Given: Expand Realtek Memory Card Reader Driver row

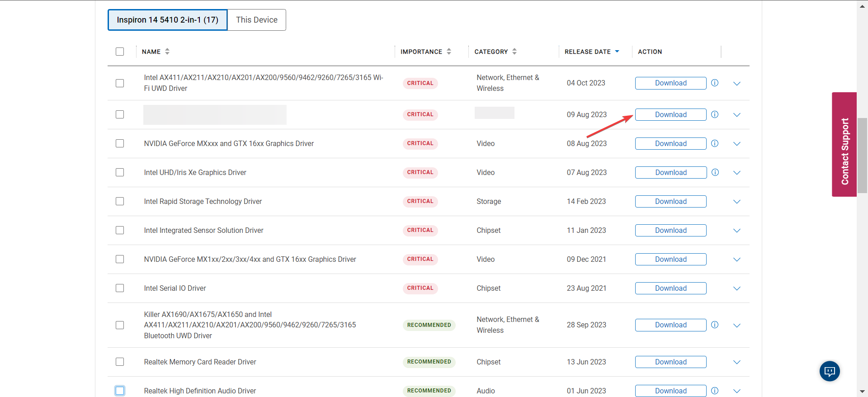Looking at the screenshot, I should click(x=737, y=362).
